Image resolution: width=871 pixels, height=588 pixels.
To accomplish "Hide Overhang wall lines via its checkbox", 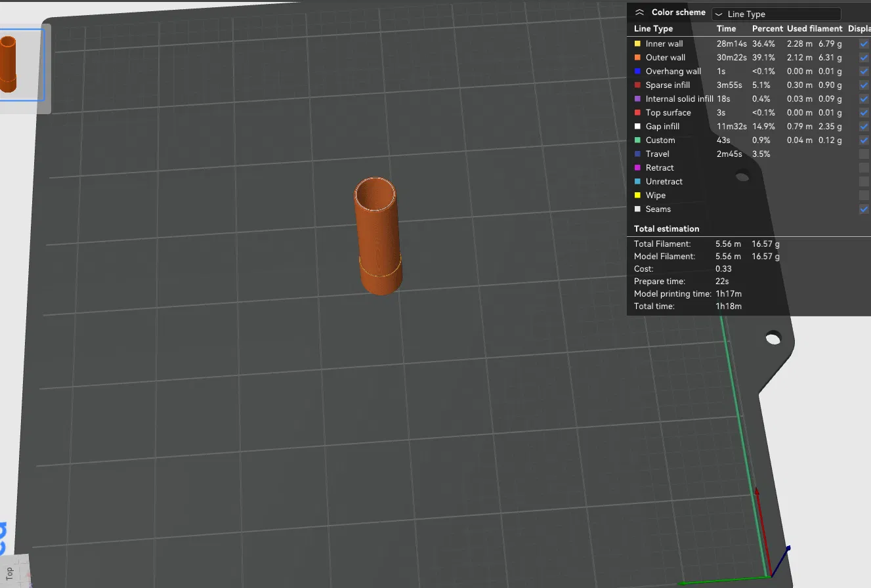I will (864, 72).
